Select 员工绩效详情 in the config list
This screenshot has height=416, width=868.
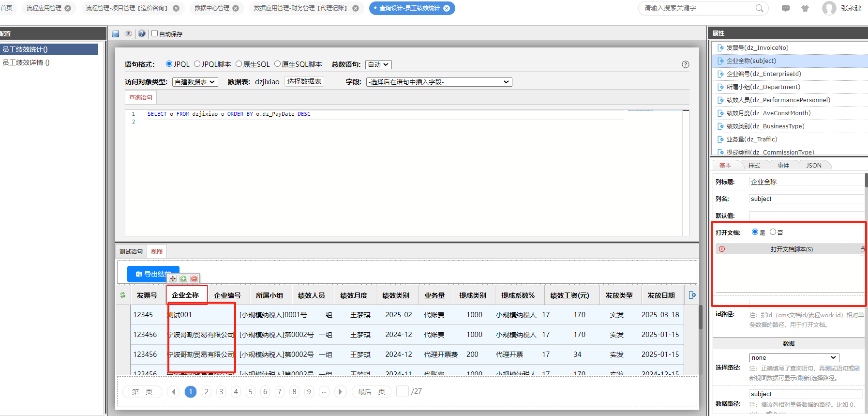tap(26, 62)
